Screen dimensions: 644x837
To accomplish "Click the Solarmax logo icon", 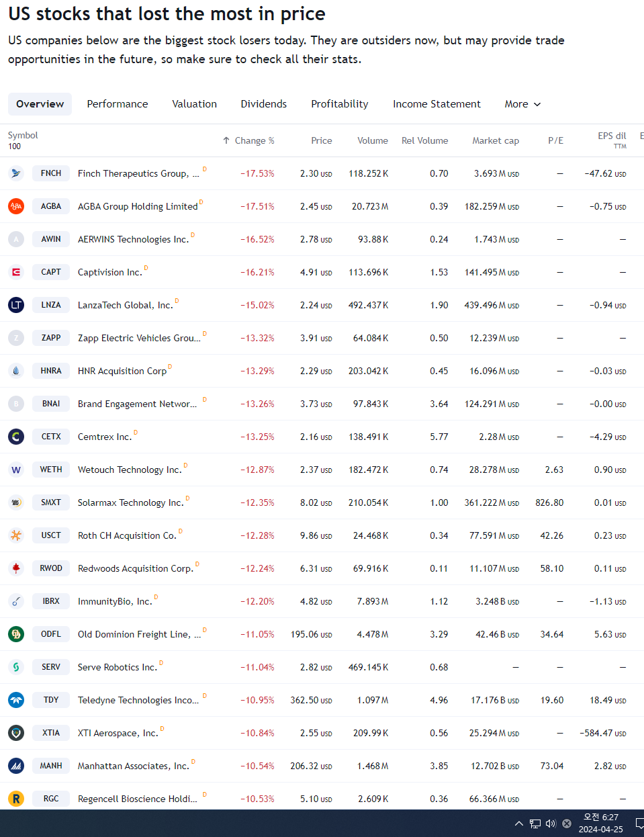I will click(16, 502).
